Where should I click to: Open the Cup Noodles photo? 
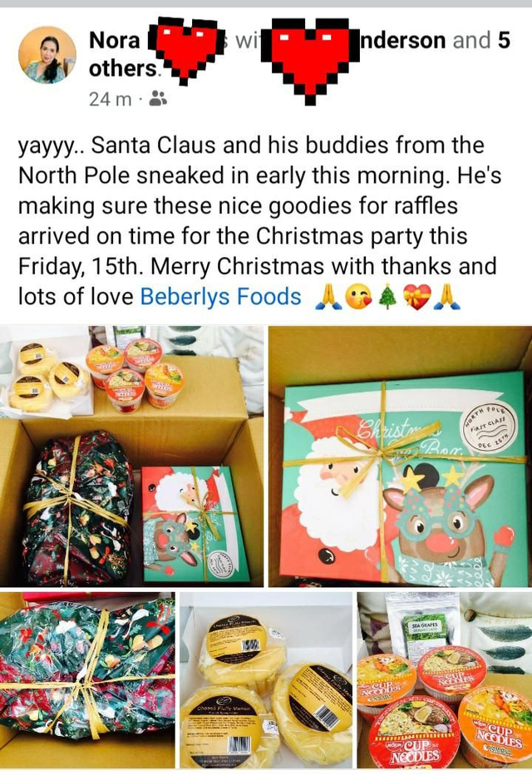click(445, 680)
